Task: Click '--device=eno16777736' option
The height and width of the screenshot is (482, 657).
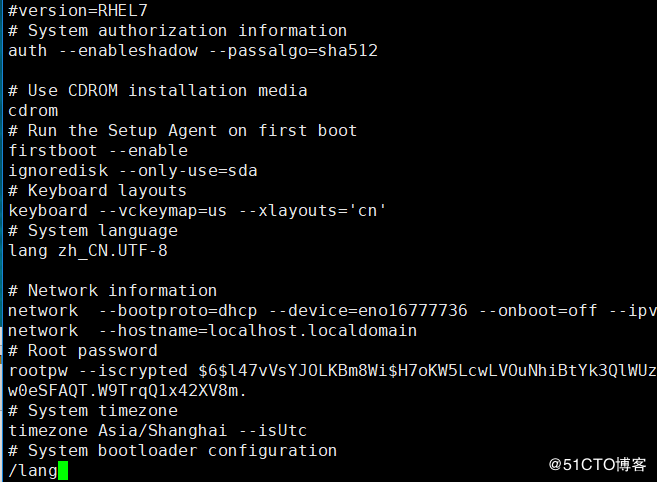Action: [x=368, y=311]
